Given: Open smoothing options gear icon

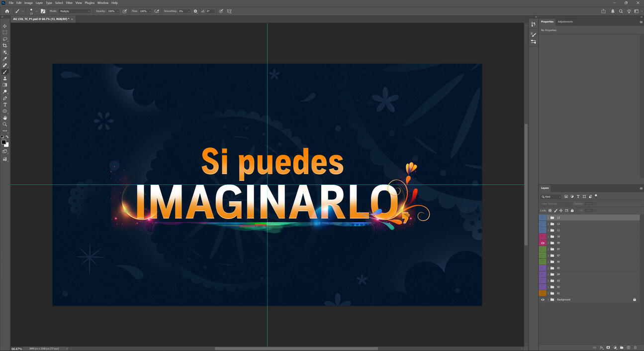Looking at the screenshot, I should pos(195,11).
